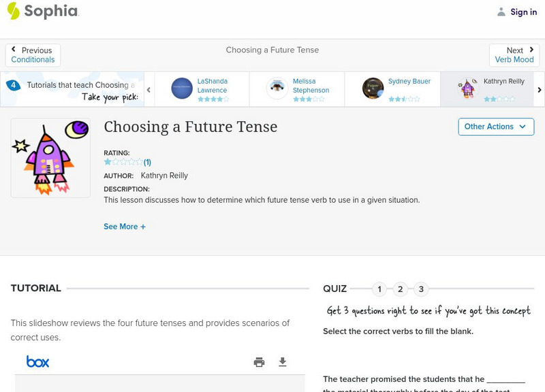Expand the description with See More
545x392 pixels.
(x=125, y=226)
